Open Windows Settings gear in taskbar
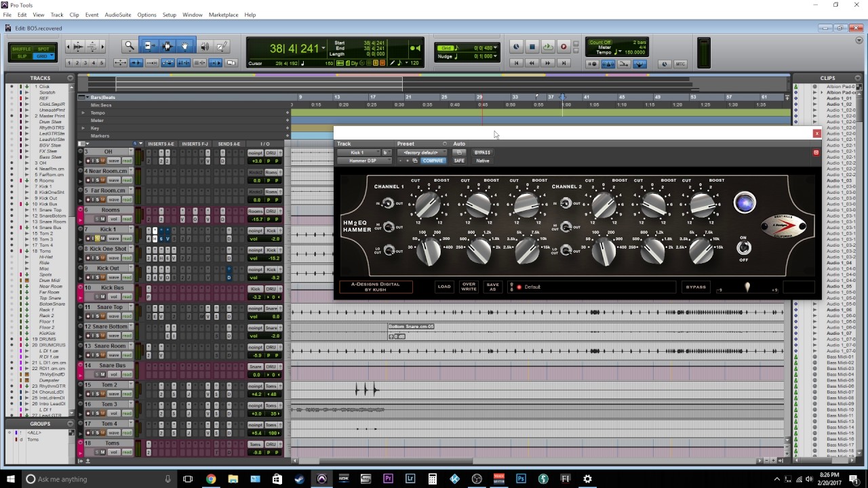 (x=587, y=479)
